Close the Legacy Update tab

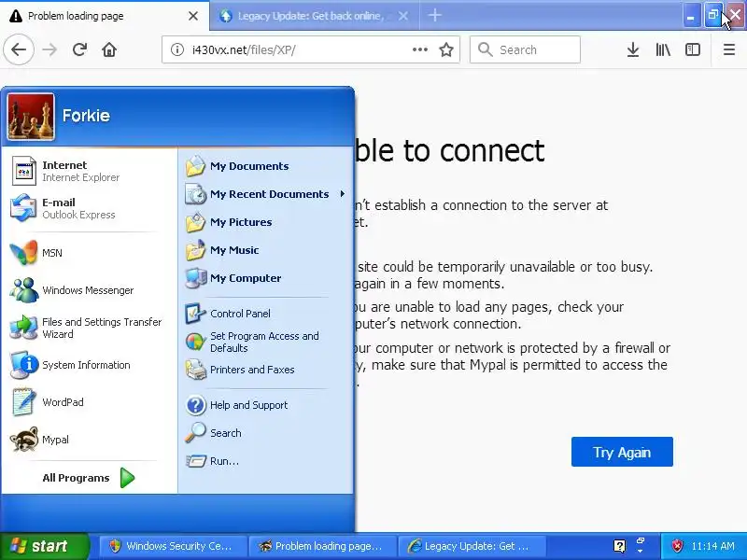(403, 16)
